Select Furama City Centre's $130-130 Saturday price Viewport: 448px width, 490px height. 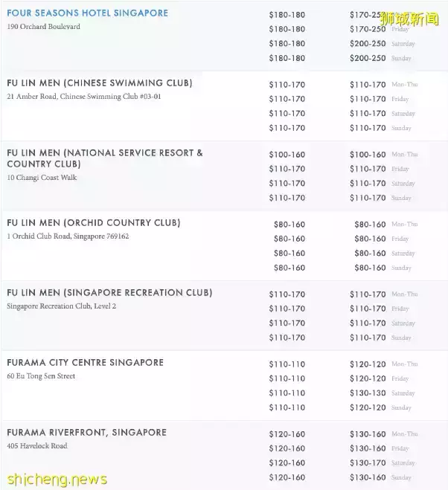tap(368, 393)
